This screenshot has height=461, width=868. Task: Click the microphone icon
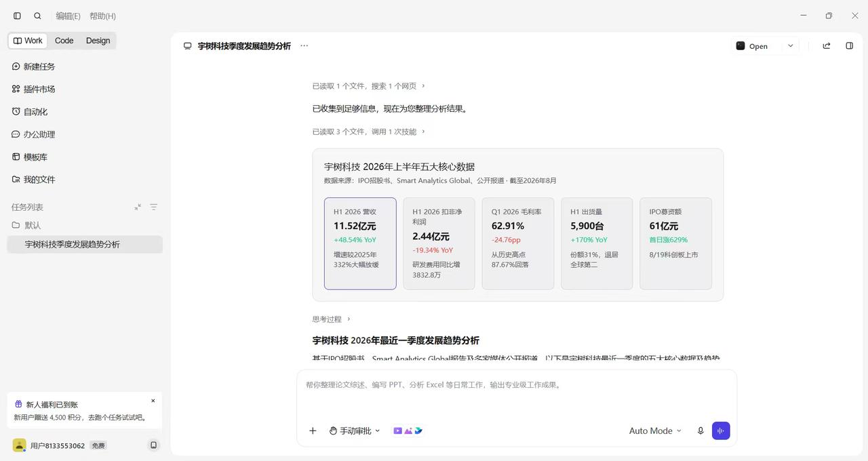point(701,430)
